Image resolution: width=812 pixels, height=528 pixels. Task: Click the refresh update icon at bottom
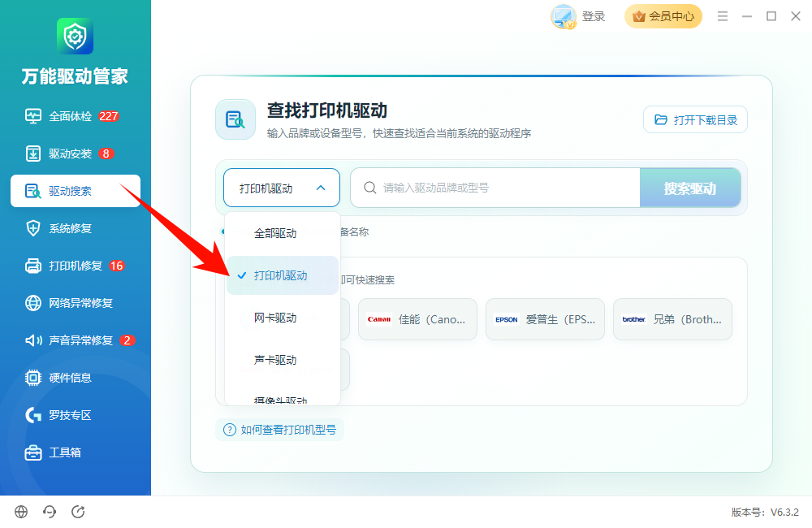[x=78, y=512]
